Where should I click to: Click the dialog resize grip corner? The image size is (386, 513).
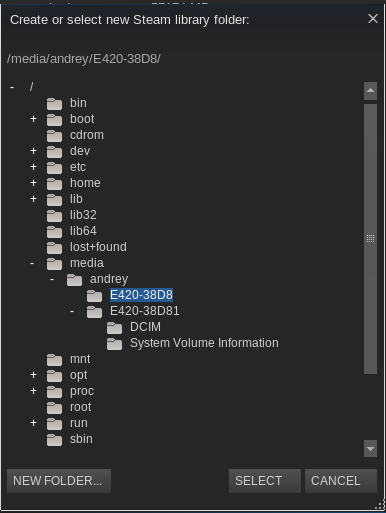381,506
